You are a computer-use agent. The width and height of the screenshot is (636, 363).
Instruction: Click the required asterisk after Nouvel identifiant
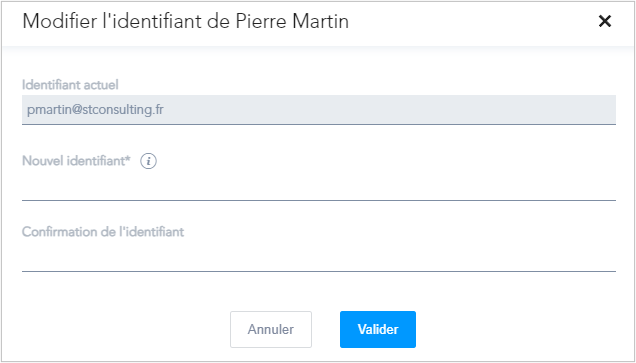pos(128,159)
